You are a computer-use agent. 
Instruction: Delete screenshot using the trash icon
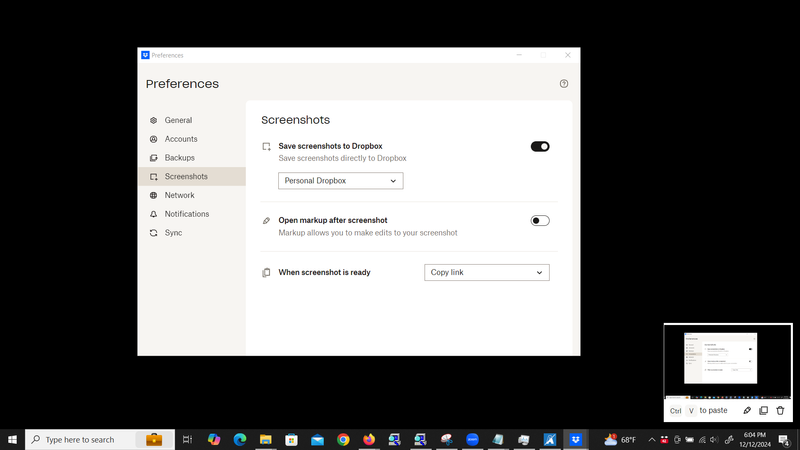pos(780,410)
